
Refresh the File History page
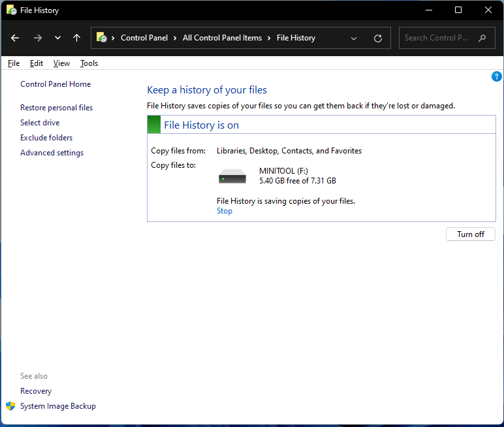377,39
